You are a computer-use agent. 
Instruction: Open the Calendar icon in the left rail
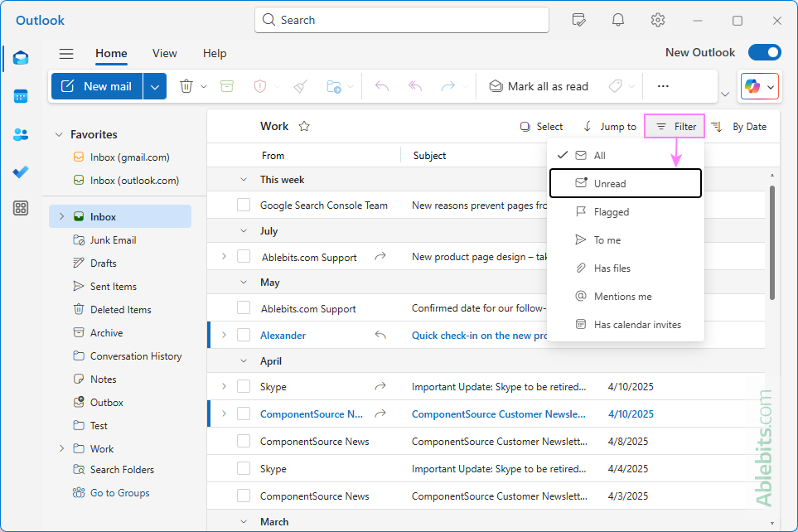[21, 96]
